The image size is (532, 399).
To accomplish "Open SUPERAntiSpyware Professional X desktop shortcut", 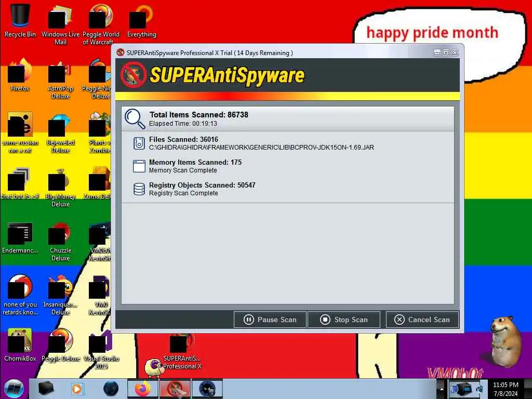I will [x=182, y=351].
